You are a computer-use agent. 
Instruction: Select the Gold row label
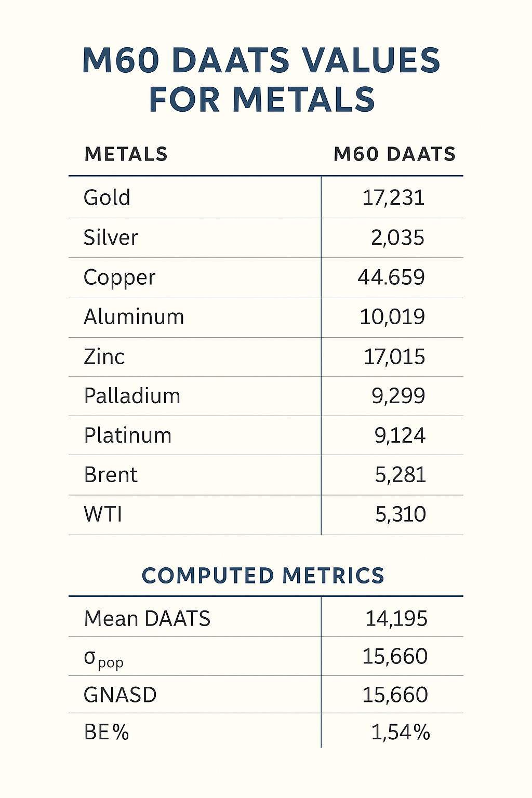point(107,197)
